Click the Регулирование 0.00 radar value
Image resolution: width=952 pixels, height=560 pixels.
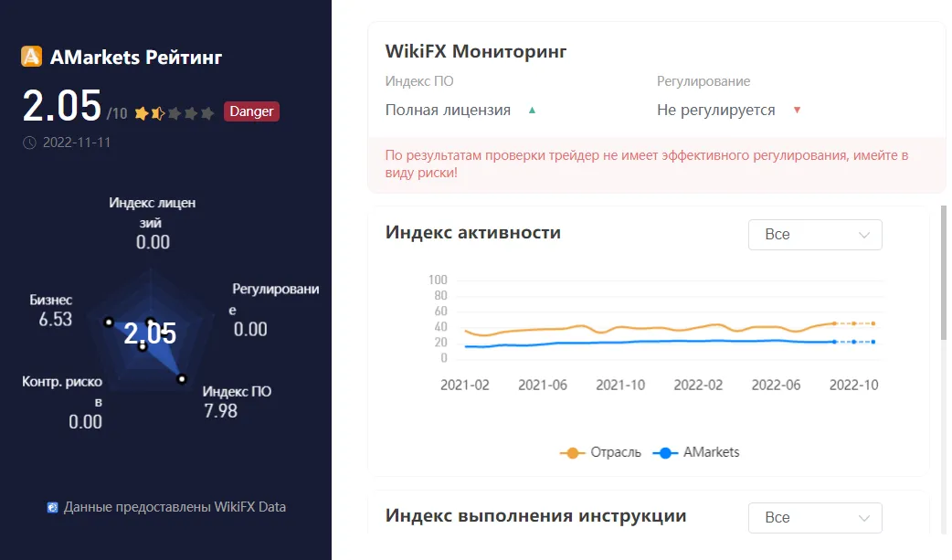250,329
